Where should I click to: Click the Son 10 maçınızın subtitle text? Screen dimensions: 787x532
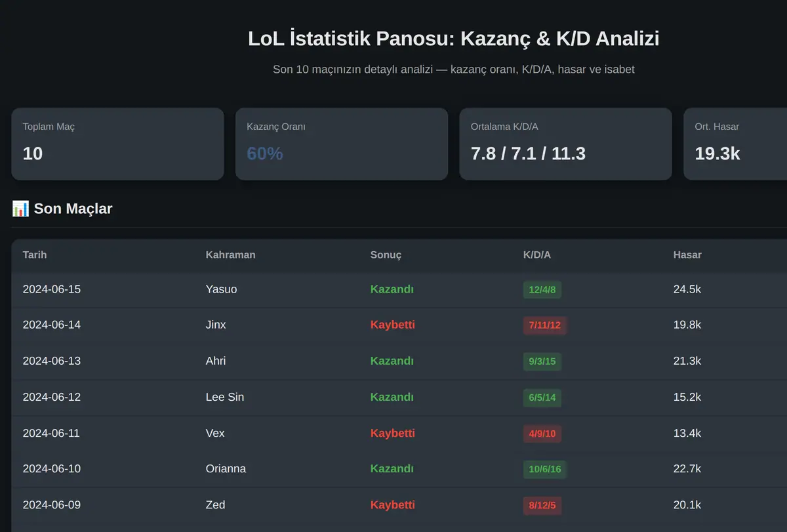coord(454,69)
